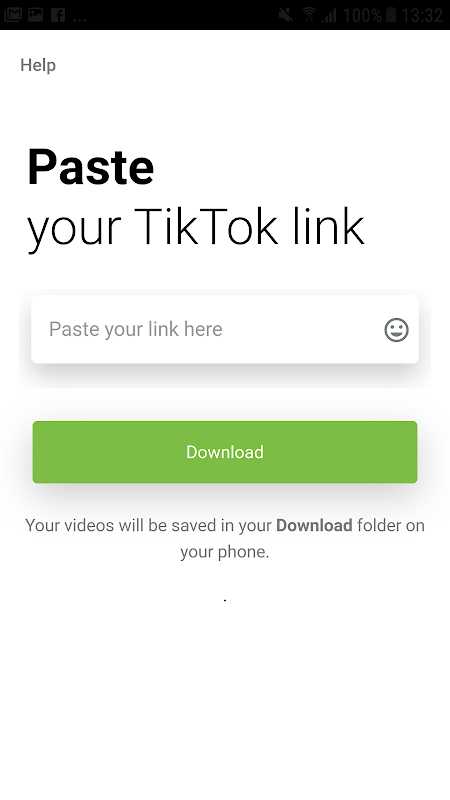Tap the picture notification icon in status bar
Viewport: 450px width, 800px height.
tap(36, 14)
